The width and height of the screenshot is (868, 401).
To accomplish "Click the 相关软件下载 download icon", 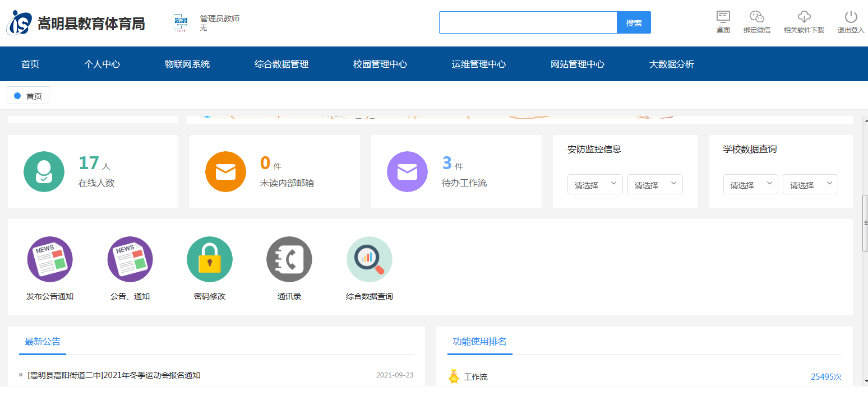I will point(804,16).
